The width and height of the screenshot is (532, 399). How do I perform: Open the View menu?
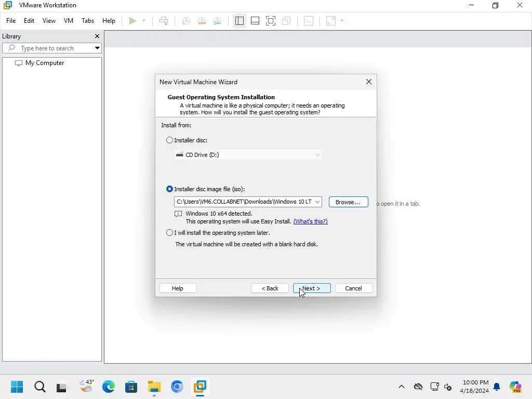click(x=49, y=21)
